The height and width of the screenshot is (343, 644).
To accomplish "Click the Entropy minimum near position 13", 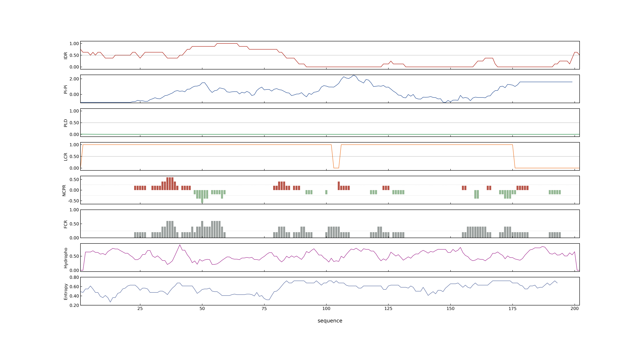I will (x=110, y=302).
